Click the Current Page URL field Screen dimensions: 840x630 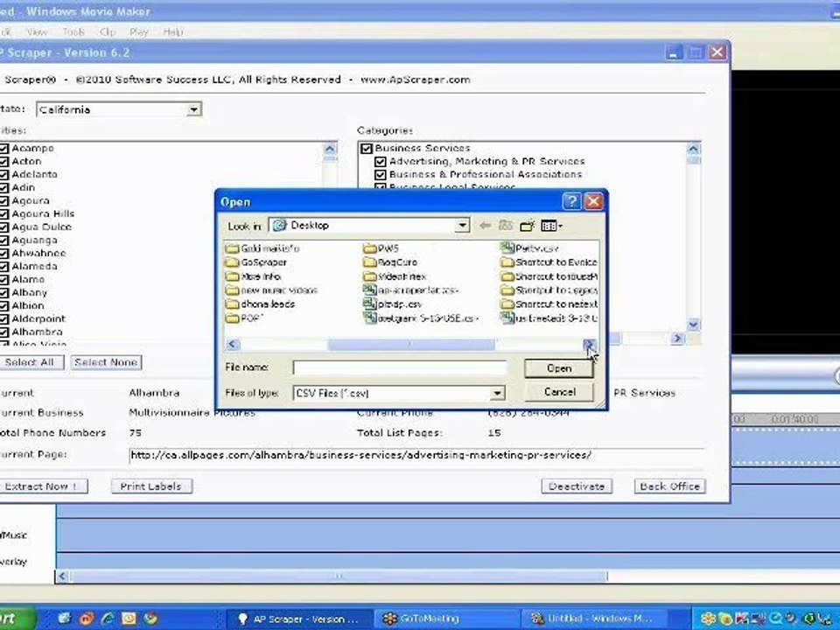(416, 455)
